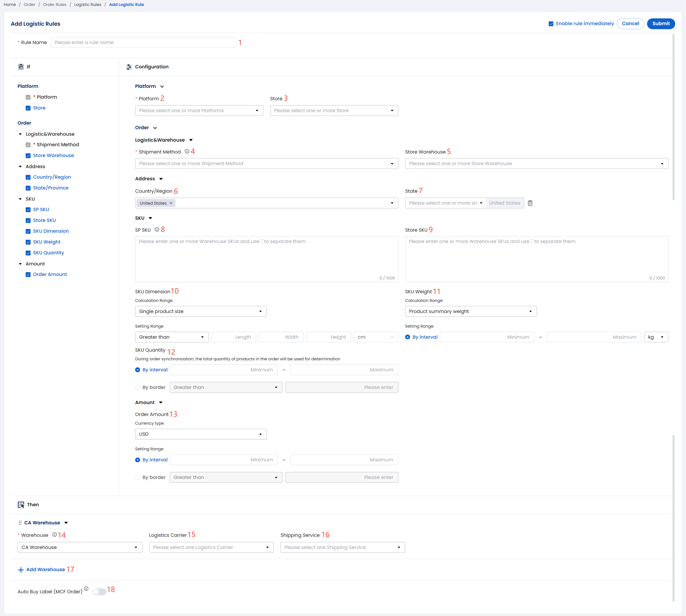Remove the United States country tag

tap(171, 203)
